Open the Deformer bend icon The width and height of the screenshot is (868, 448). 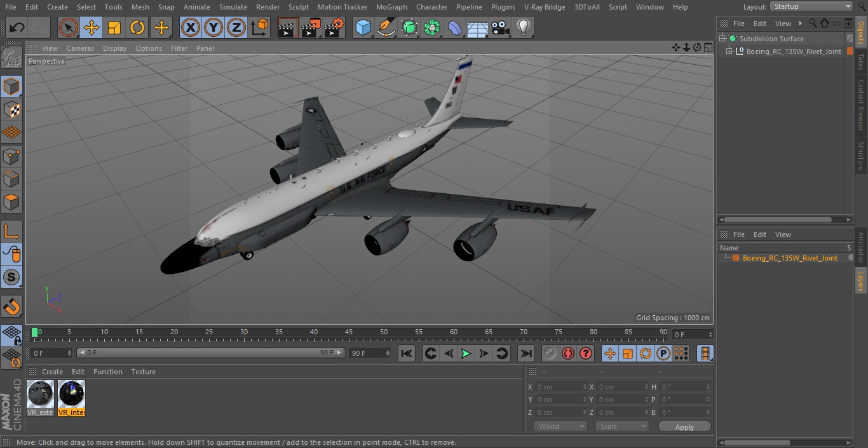click(x=455, y=27)
